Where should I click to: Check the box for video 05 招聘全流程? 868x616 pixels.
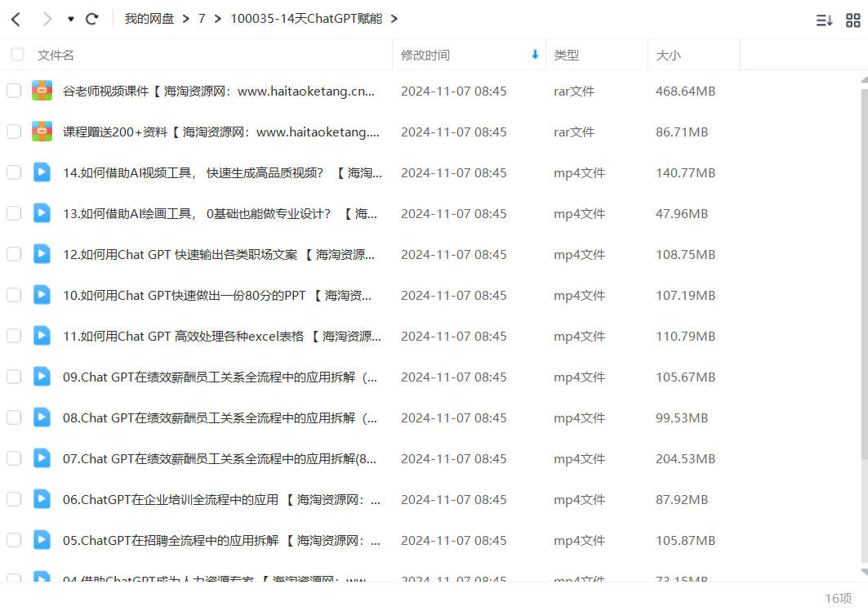(x=14, y=540)
